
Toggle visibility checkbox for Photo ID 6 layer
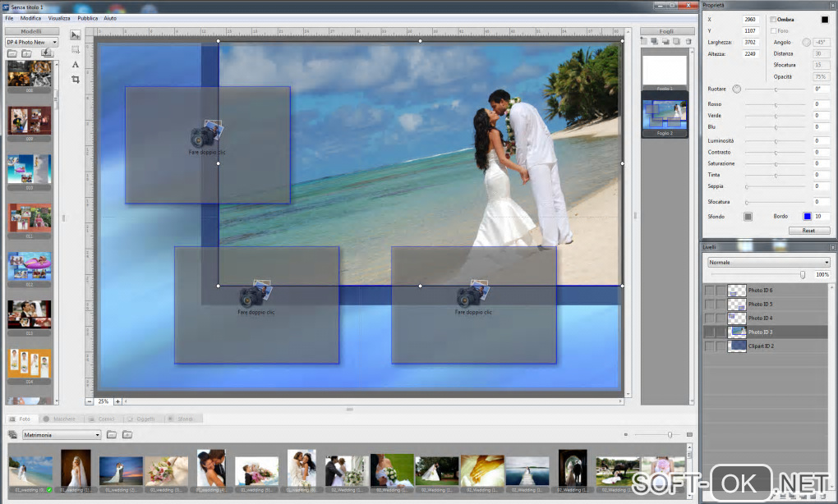[709, 291]
